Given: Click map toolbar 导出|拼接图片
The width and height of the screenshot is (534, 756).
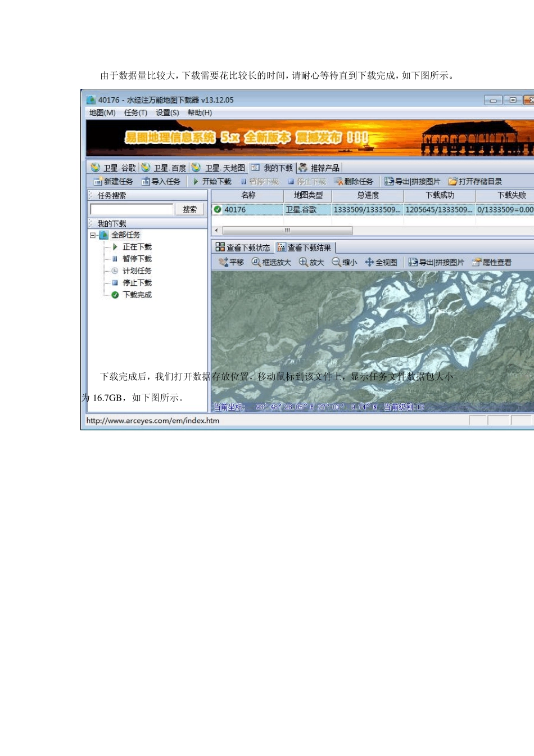Looking at the screenshot, I should (436, 262).
